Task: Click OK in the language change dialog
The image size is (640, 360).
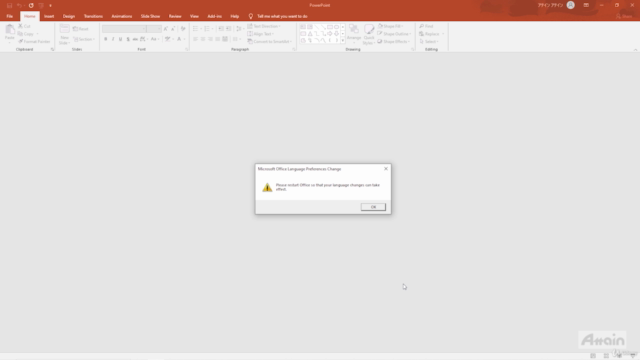Action: pyautogui.click(x=373, y=207)
